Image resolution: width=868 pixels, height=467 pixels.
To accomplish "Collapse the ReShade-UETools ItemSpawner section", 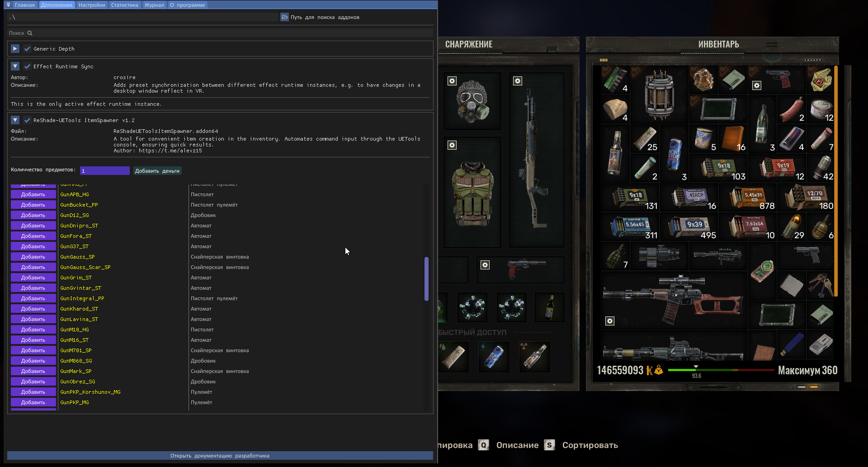I will [x=15, y=120].
